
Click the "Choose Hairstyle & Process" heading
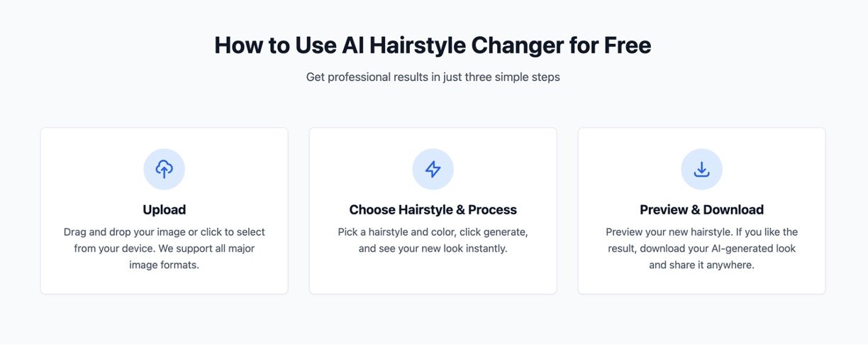(433, 209)
